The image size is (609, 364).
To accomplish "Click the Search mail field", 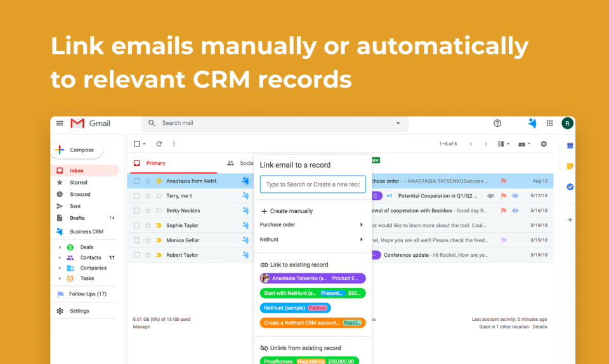I will pos(275,124).
